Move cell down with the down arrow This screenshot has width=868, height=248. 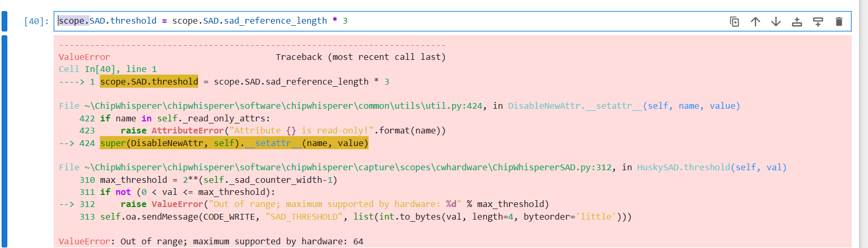pyautogui.click(x=776, y=22)
